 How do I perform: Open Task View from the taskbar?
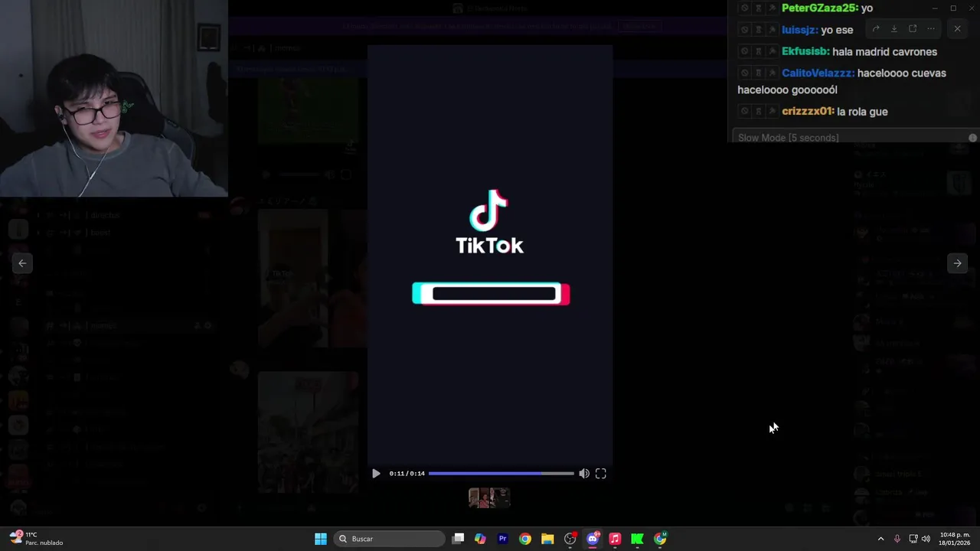[x=458, y=539]
